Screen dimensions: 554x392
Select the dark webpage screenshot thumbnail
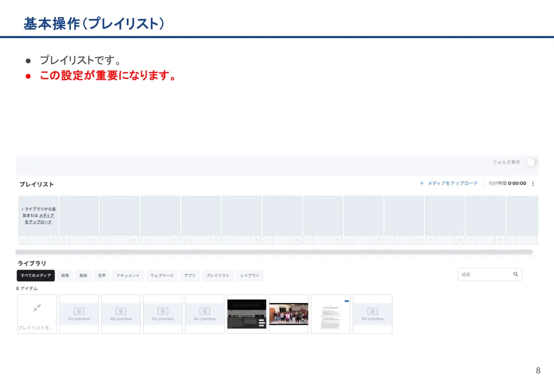click(247, 314)
